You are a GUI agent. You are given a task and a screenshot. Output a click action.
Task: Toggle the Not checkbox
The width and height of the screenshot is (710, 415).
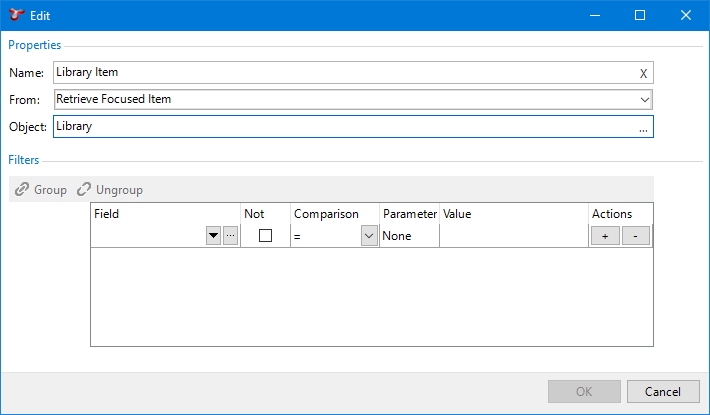tap(265, 236)
